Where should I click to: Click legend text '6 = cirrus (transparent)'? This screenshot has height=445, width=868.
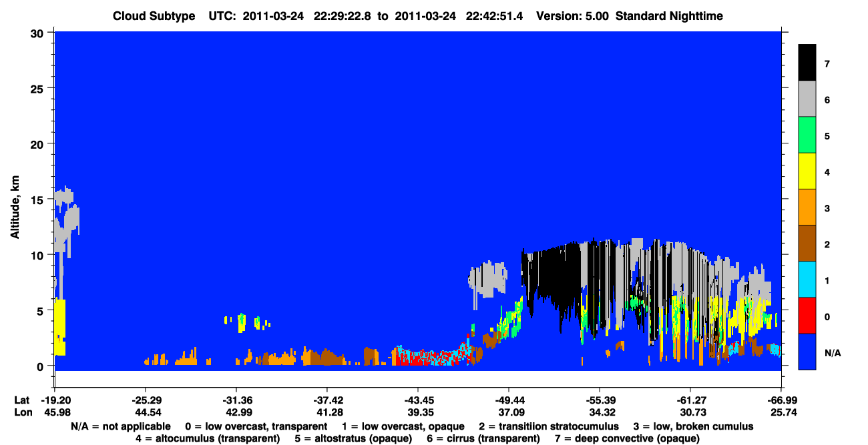point(485,439)
